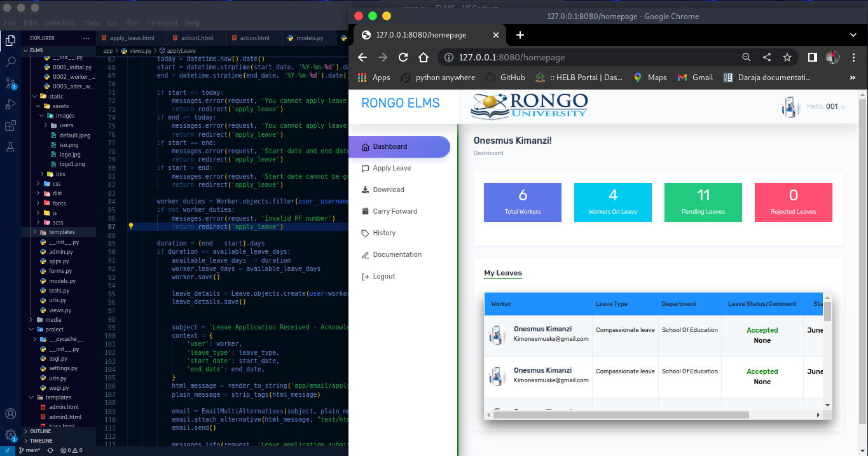
Task: Toggle Chrome side panel icon
Action: point(812,57)
